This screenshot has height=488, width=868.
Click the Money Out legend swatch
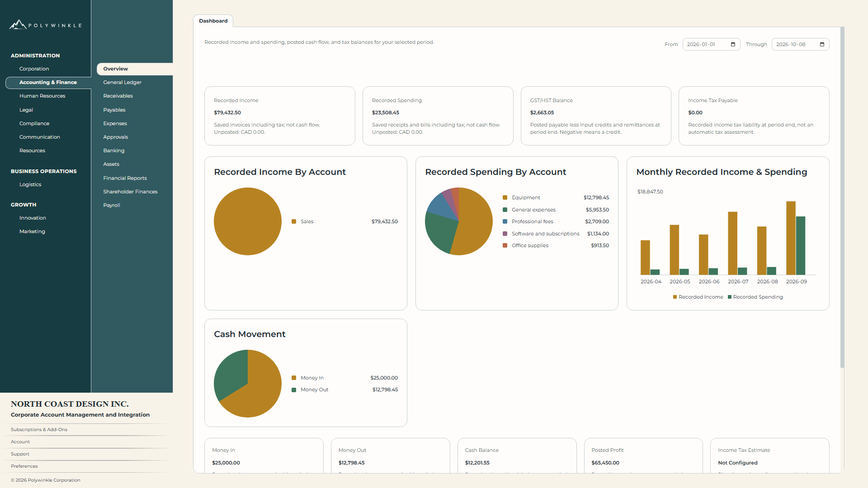click(x=294, y=389)
